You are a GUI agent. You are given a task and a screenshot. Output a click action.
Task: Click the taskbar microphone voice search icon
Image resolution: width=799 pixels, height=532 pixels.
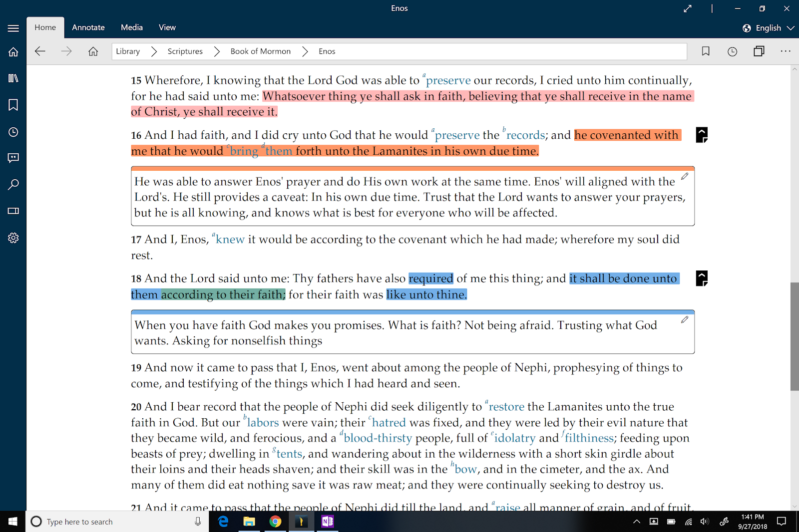(198, 522)
